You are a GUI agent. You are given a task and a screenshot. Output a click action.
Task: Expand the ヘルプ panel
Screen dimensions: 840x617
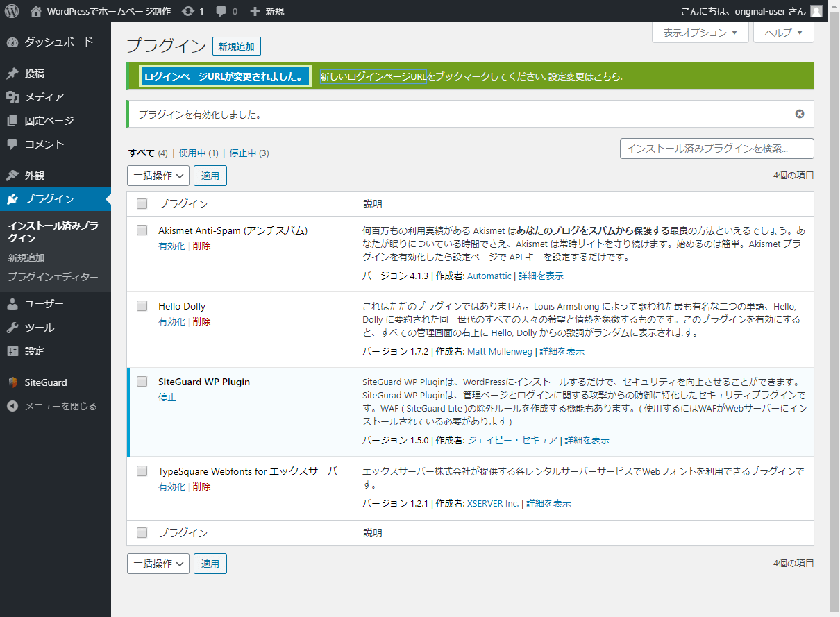[784, 33]
